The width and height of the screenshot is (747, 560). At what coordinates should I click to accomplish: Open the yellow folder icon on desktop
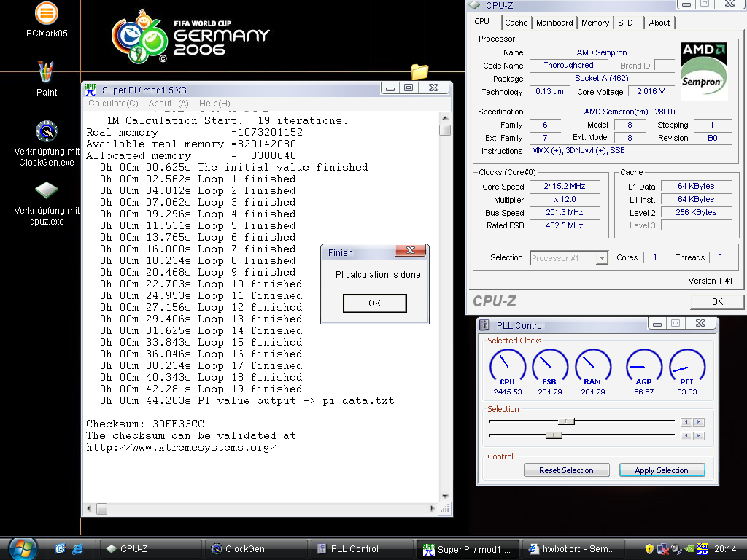pyautogui.click(x=419, y=71)
